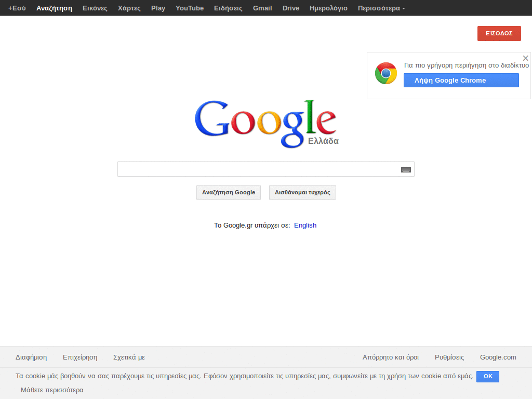The width and height of the screenshot is (532, 399).
Task: Open the Απόρρητο και όροι link
Action: [391, 357]
